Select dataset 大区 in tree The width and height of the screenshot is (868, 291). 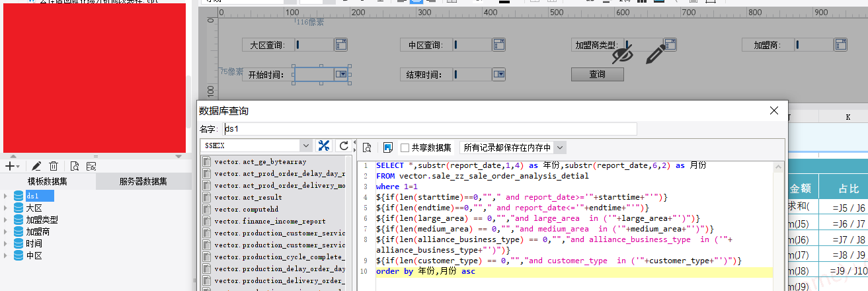click(x=34, y=208)
